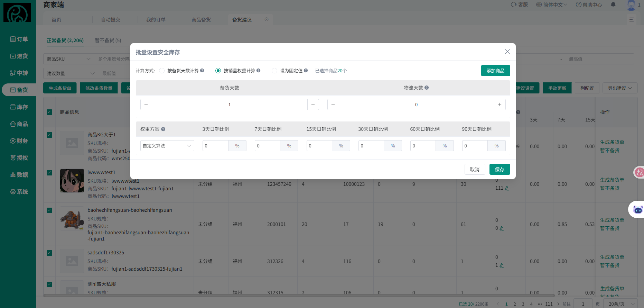
Task: Uncheck the lwwwwtest1 row checkbox
Action: 49,173
